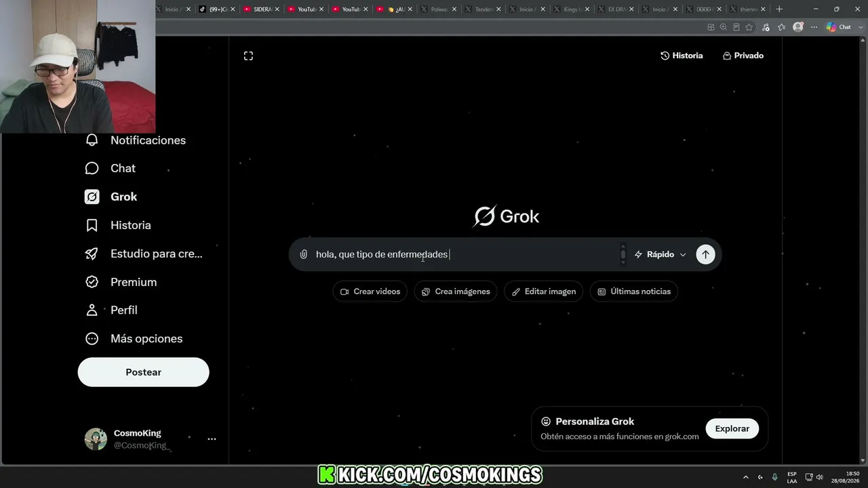
Task: Open the browser zoom magnifier icon
Action: coord(724,27)
